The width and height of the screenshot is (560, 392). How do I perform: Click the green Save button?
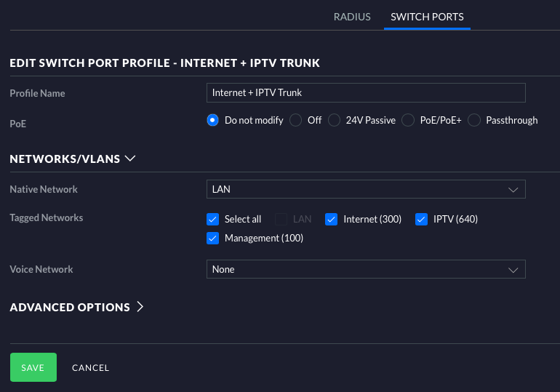pyautogui.click(x=33, y=367)
